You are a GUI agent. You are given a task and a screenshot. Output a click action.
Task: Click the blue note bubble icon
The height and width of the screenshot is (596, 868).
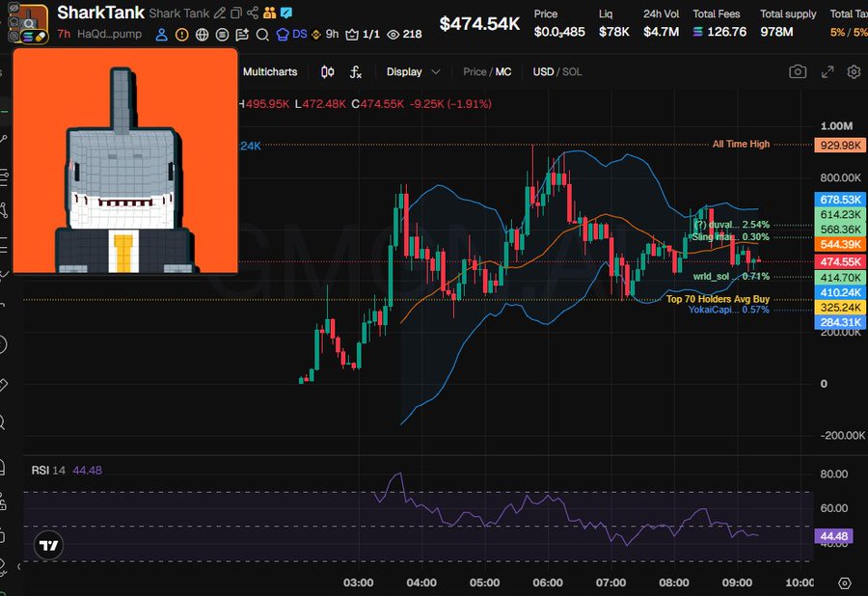tap(286, 13)
